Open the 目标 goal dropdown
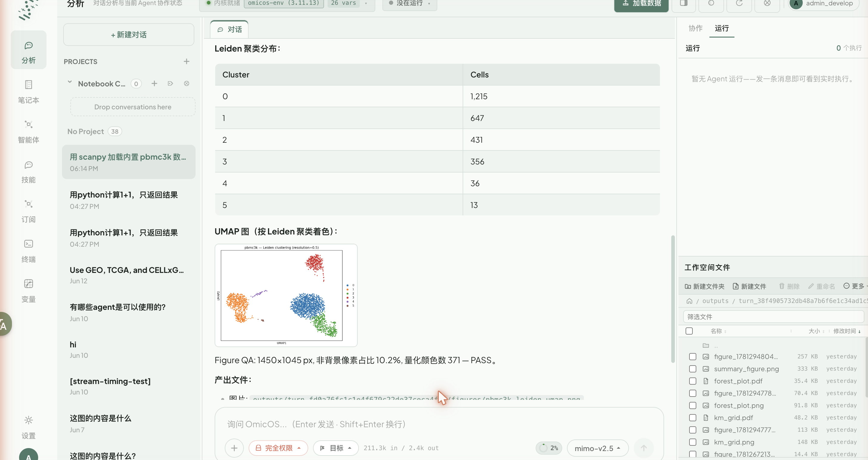868x460 pixels. [335, 448]
